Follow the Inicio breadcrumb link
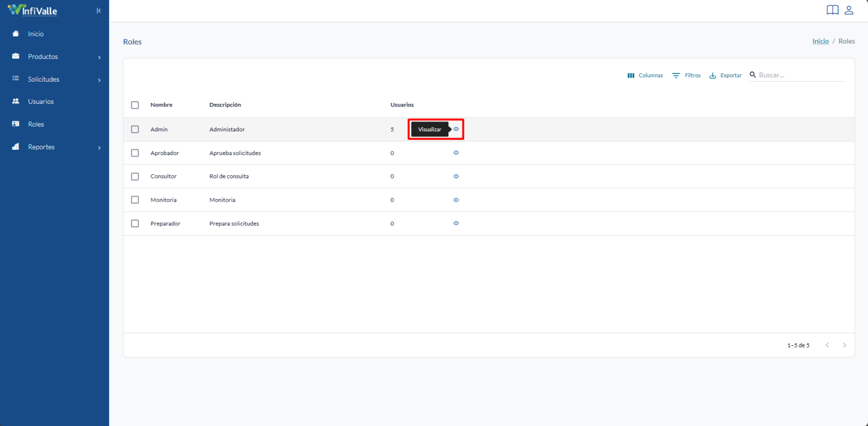 point(820,41)
